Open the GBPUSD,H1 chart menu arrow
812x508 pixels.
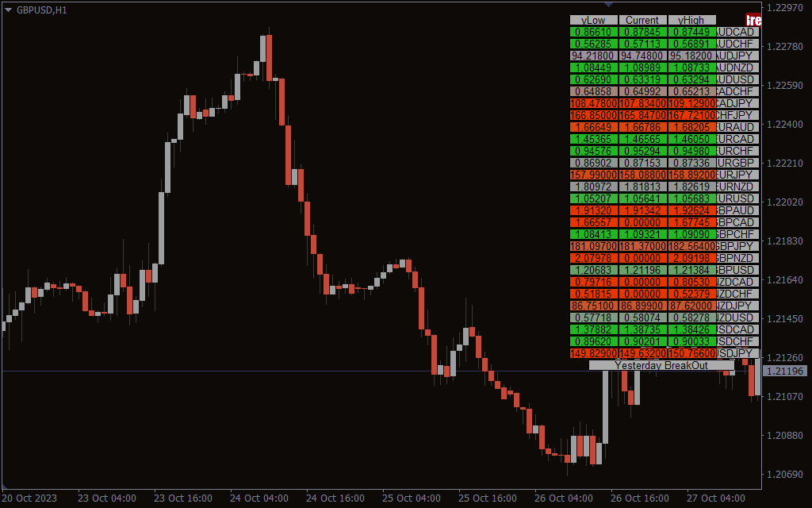click(8, 9)
